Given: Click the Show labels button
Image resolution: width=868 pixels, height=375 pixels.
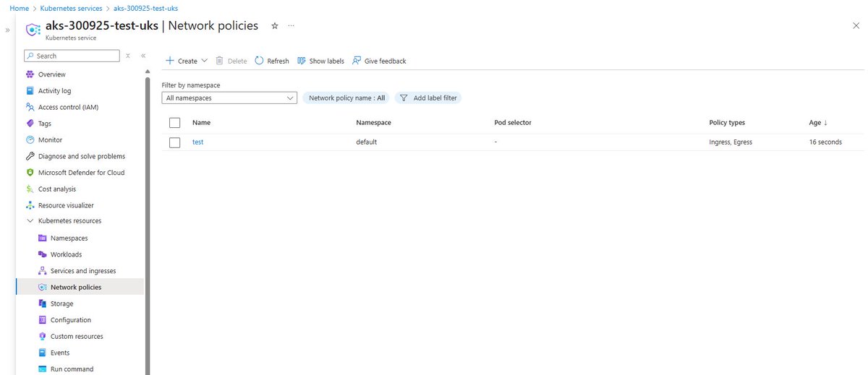Looking at the screenshot, I should [x=320, y=61].
